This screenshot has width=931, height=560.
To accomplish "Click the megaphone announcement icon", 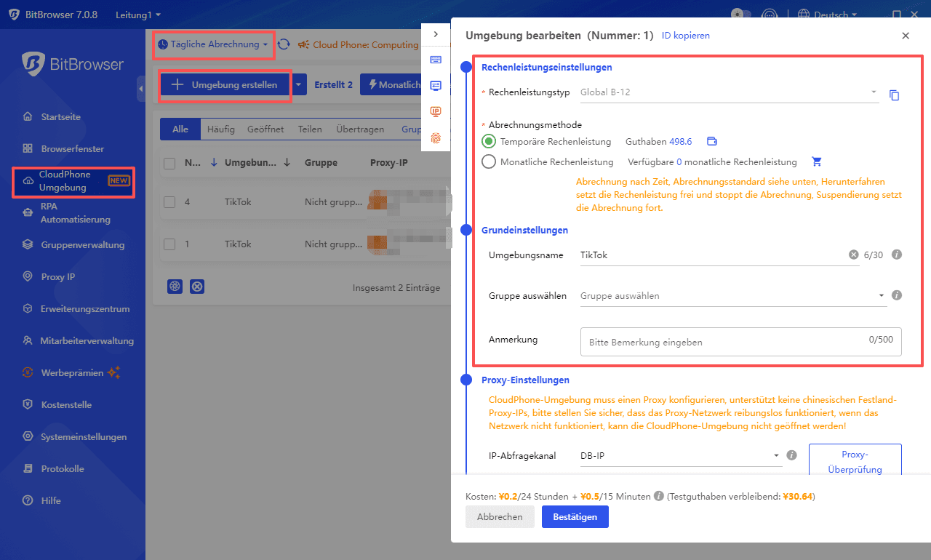I will [303, 44].
